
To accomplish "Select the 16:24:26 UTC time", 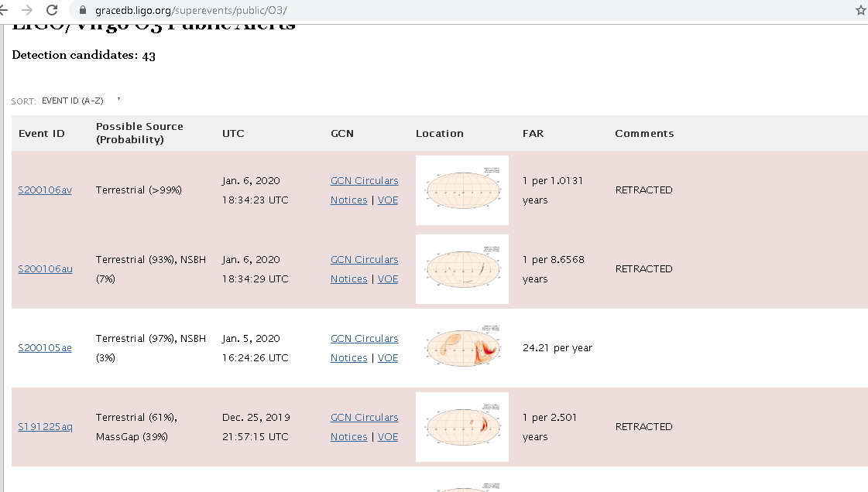I will [256, 358].
